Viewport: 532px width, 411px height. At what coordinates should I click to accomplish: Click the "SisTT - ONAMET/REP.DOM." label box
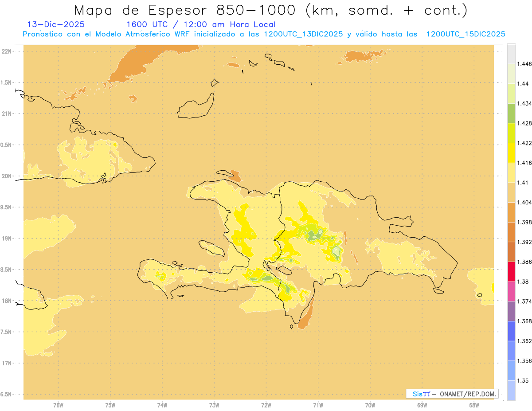pyautogui.click(x=452, y=394)
